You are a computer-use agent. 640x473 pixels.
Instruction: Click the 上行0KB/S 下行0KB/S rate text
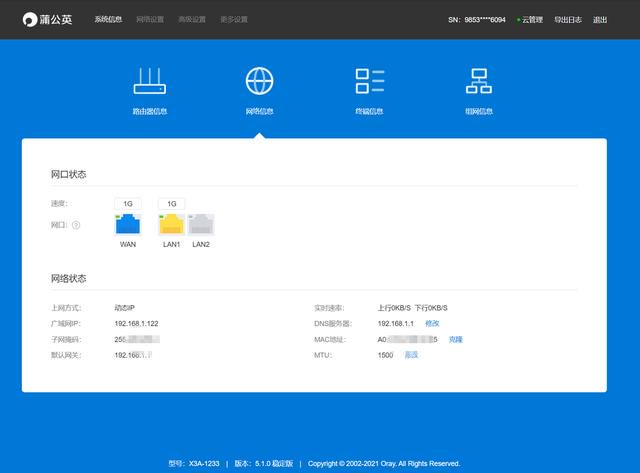[412, 308]
